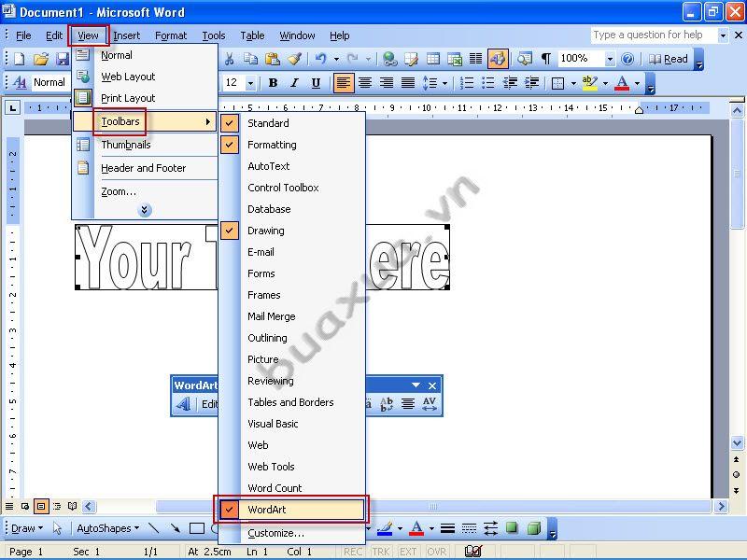
Task: Click the Undo arrow icon
Action: click(320, 59)
